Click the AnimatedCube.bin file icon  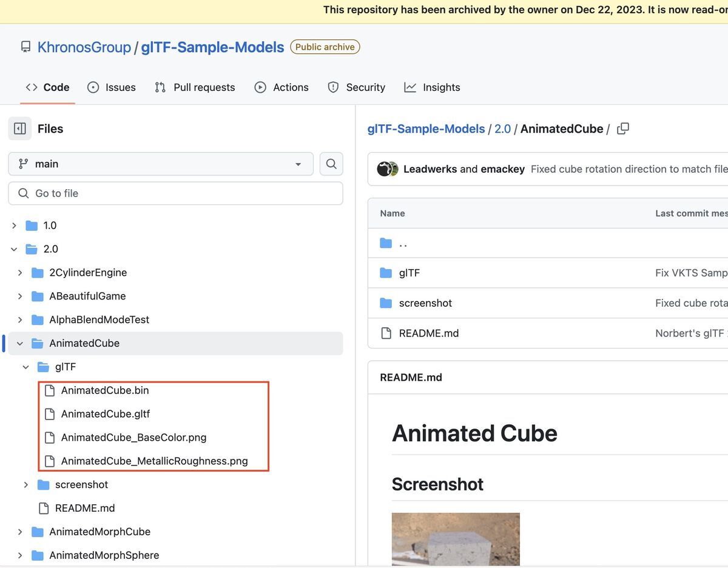[x=50, y=390]
